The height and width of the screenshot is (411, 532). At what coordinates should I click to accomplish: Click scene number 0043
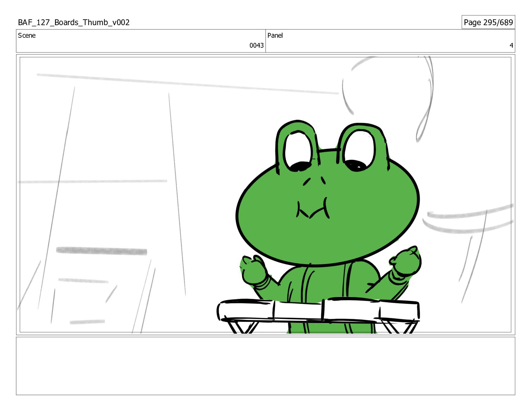[256, 45]
